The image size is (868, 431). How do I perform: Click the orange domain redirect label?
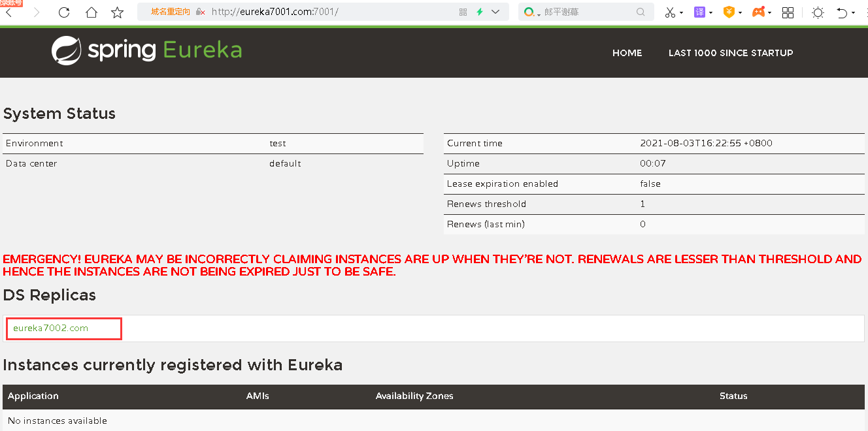point(170,12)
